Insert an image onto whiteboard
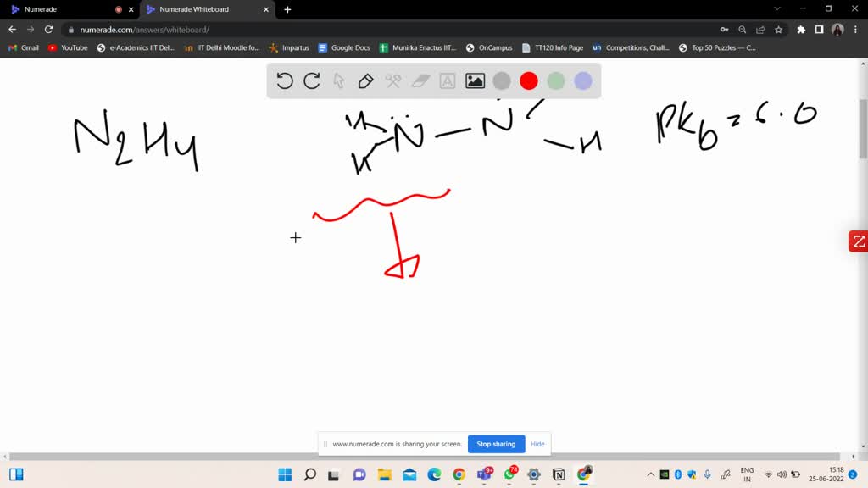Viewport: 868px width, 488px height. pos(475,80)
